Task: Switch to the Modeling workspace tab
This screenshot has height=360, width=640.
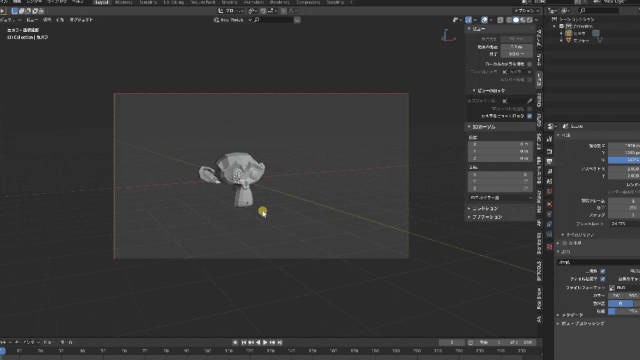Action: (x=124, y=2)
